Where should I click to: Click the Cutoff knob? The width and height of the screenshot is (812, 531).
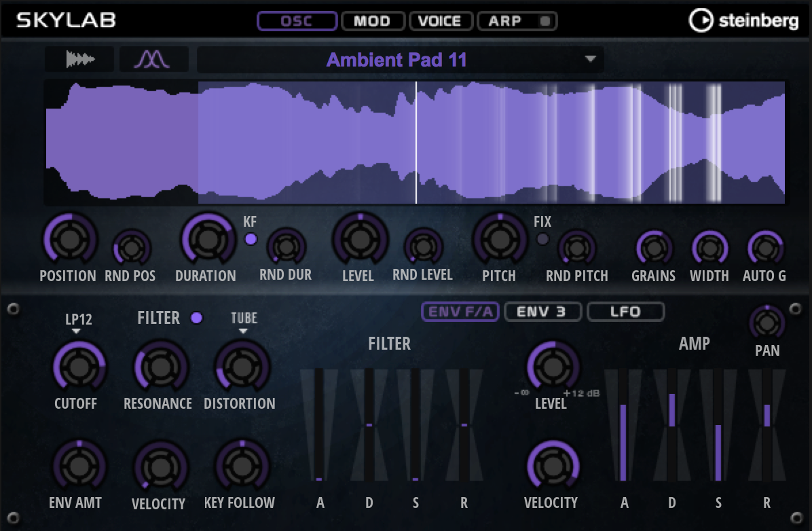tap(79, 367)
